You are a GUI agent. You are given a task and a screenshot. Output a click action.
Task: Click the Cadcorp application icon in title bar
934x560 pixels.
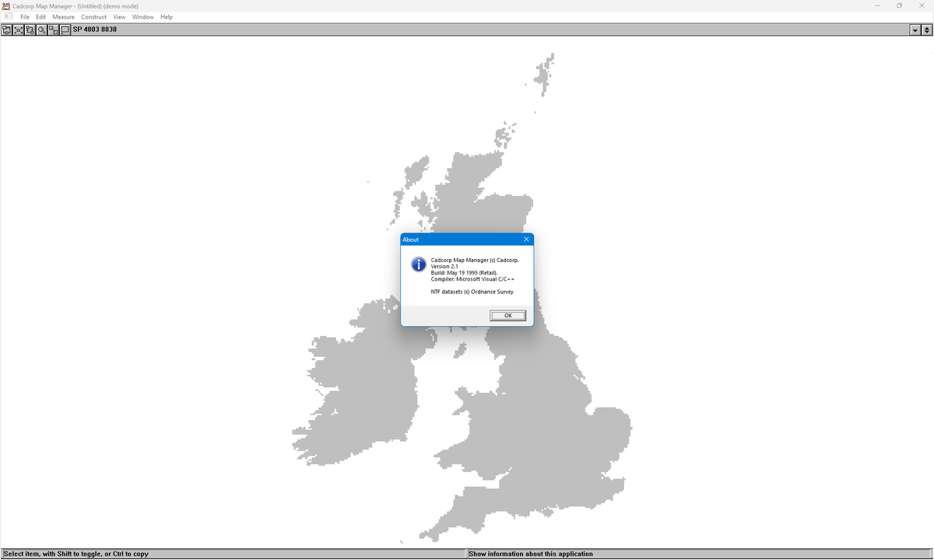tap(6, 6)
